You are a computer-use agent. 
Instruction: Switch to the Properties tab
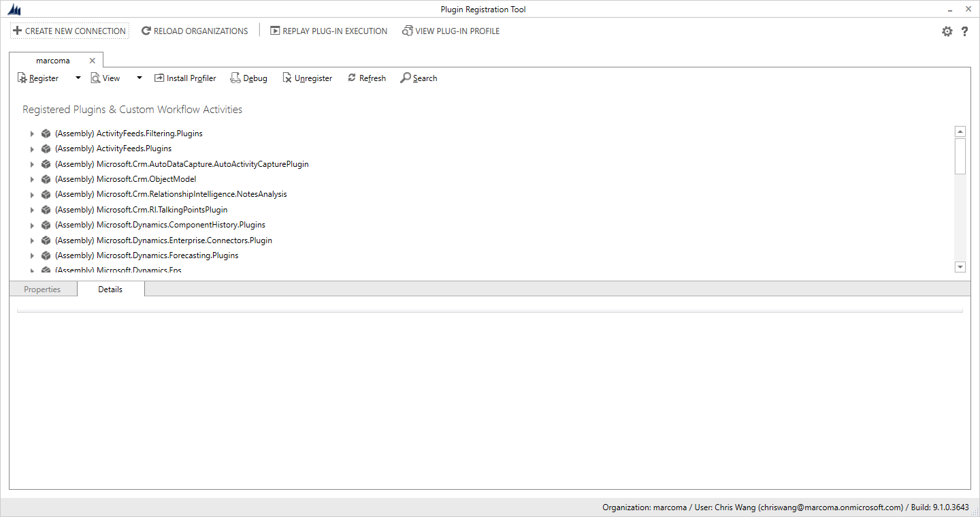click(x=42, y=289)
